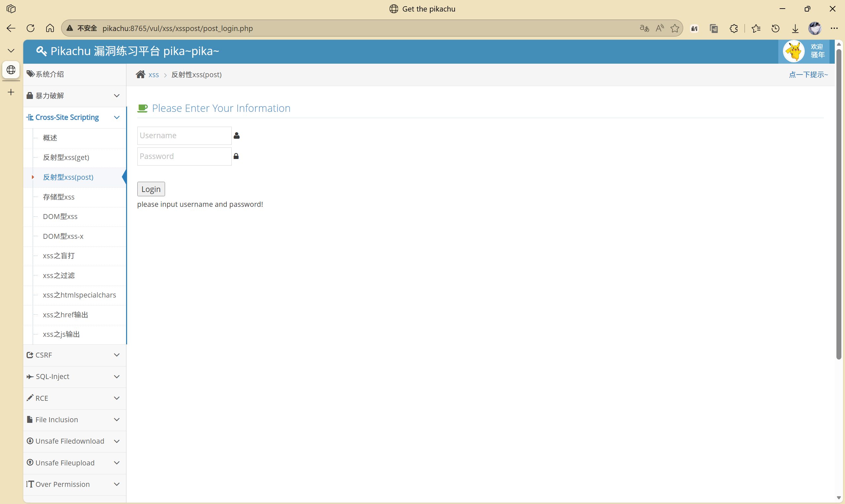Click the browser refresh icon
845x504 pixels.
pos(31,28)
